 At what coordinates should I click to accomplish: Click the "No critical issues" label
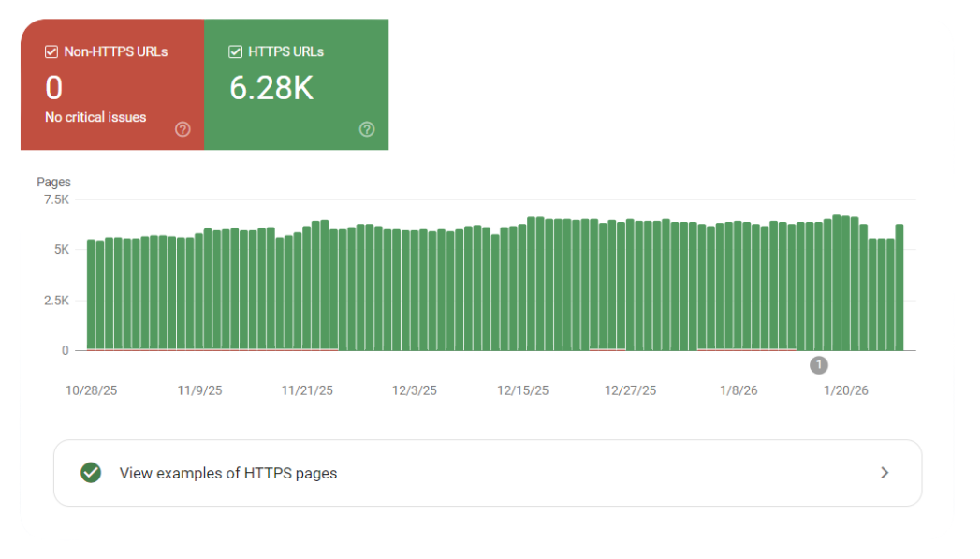(95, 117)
